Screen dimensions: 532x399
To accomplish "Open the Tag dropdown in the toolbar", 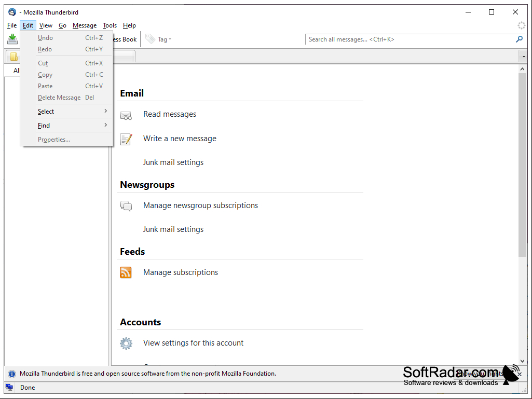I will point(163,39).
